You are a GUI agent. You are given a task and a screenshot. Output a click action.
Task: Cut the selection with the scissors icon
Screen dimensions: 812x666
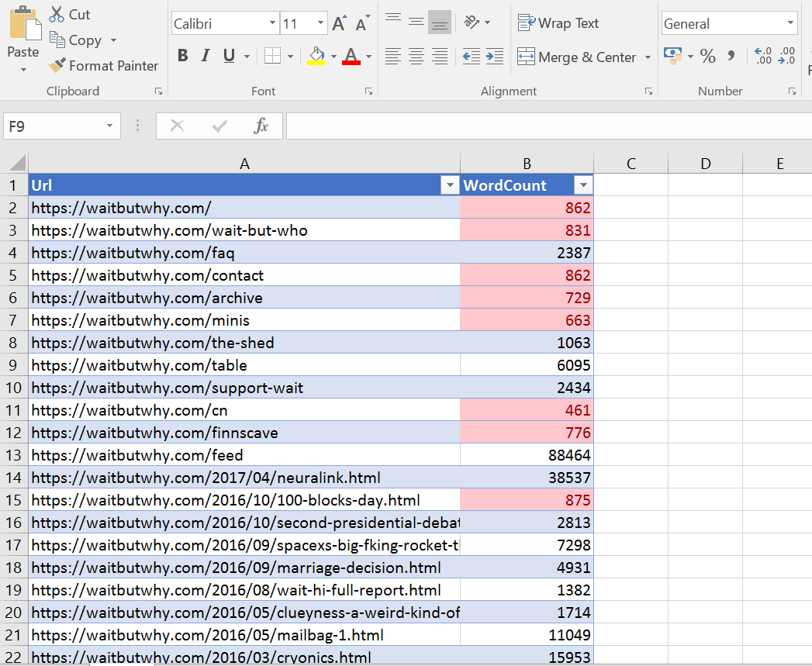click(57, 14)
